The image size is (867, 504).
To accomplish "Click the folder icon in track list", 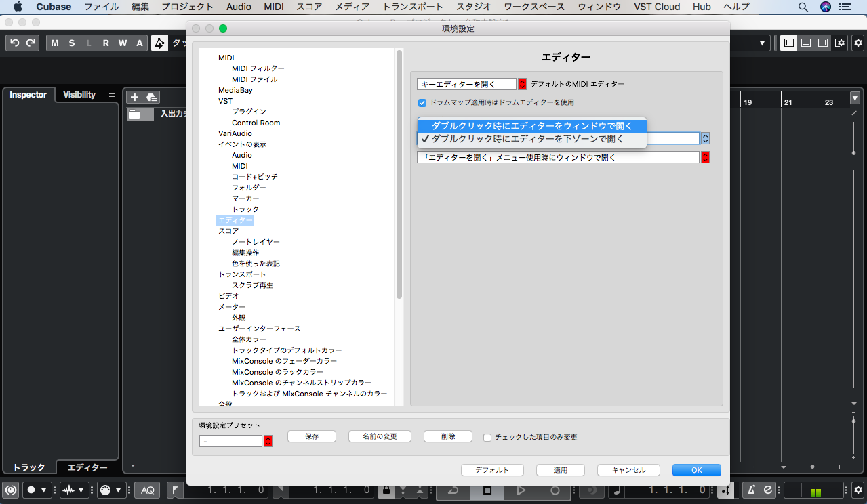I will (x=136, y=114).
